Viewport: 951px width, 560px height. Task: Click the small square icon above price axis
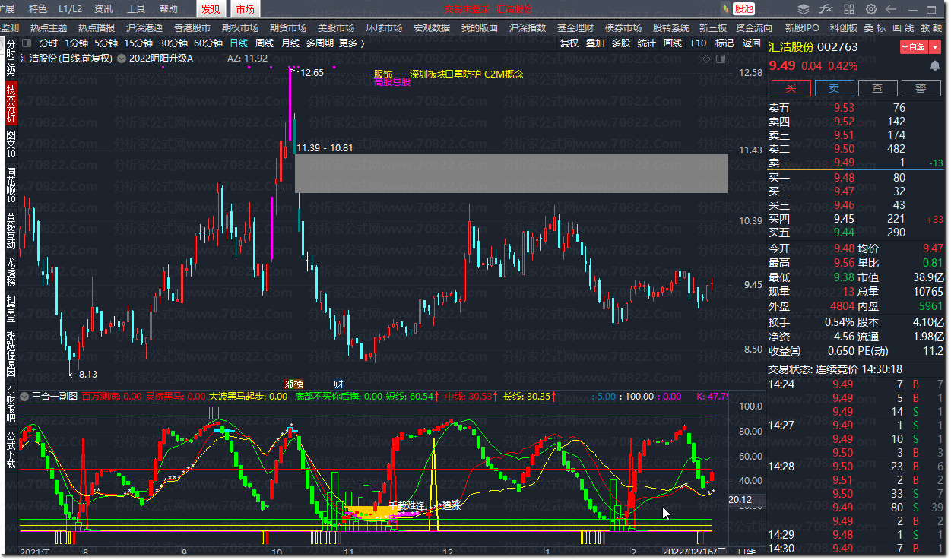720,59
